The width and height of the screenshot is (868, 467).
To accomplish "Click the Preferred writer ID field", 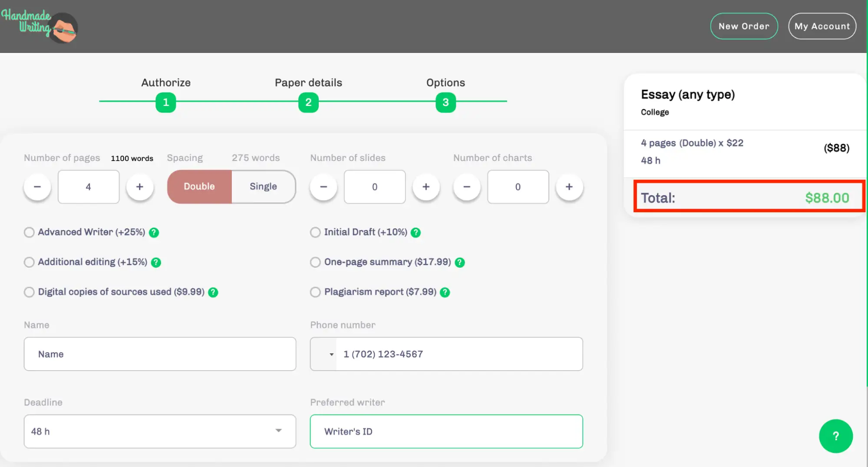I will [x=446, y=431].
